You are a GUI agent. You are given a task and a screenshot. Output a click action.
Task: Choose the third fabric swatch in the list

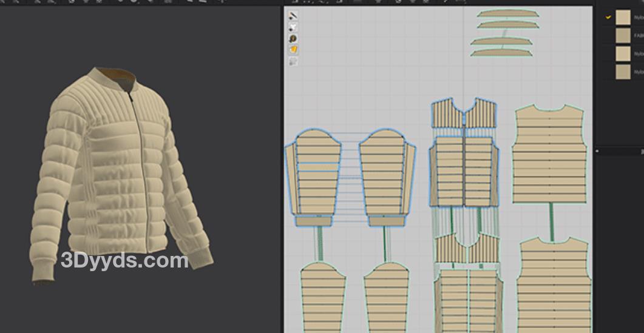pos(623,54)
